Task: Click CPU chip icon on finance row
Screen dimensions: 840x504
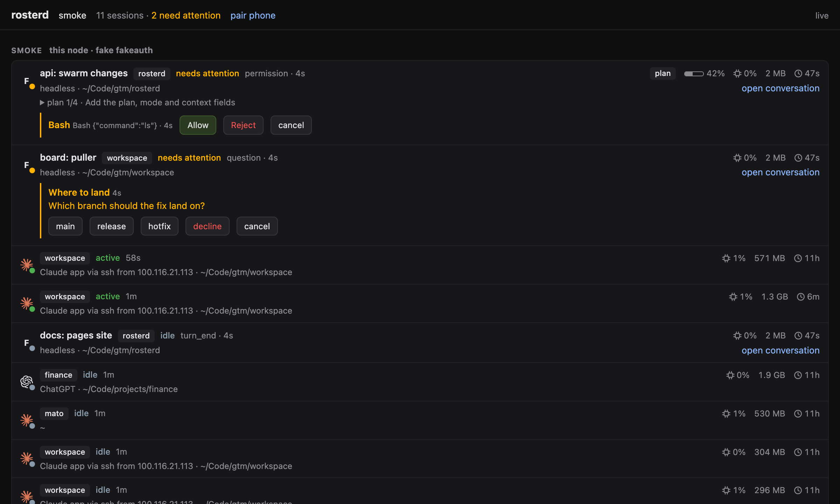Action: 730,375
